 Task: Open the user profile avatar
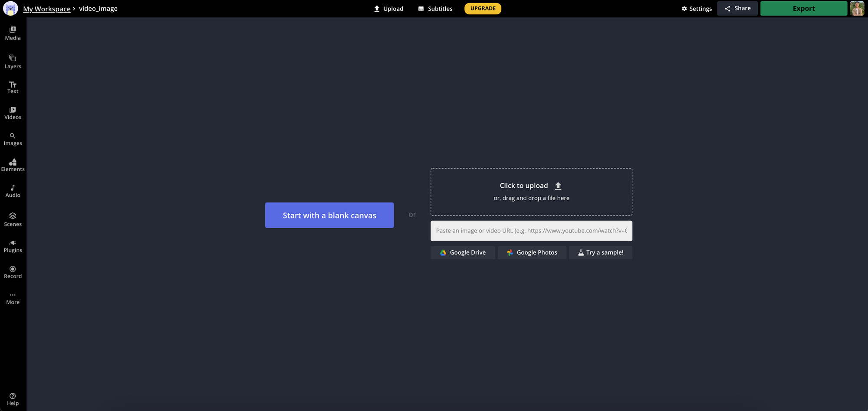coord(857,8)
